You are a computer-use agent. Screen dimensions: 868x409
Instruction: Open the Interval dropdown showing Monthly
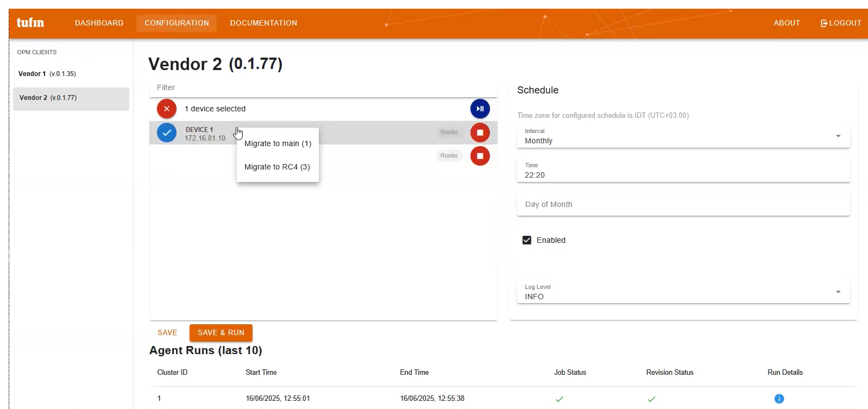(683, 136)
